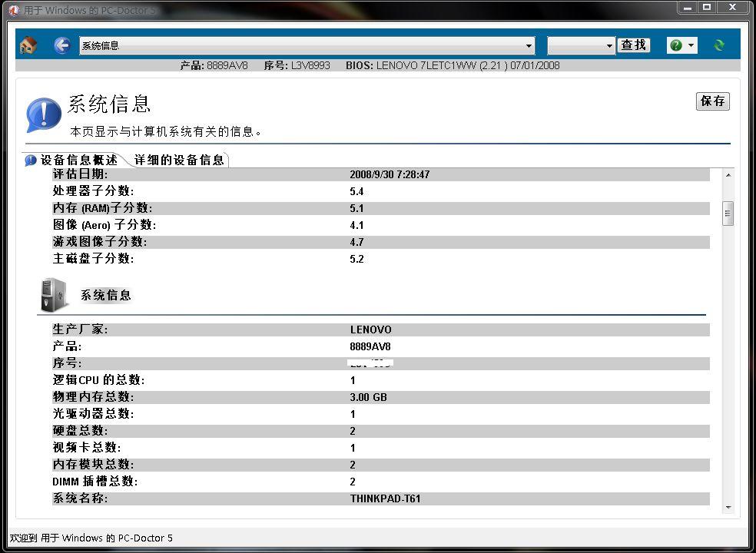Screen dimensions: 756x553
Task: Click the 查找 search button
Action: 634,45
